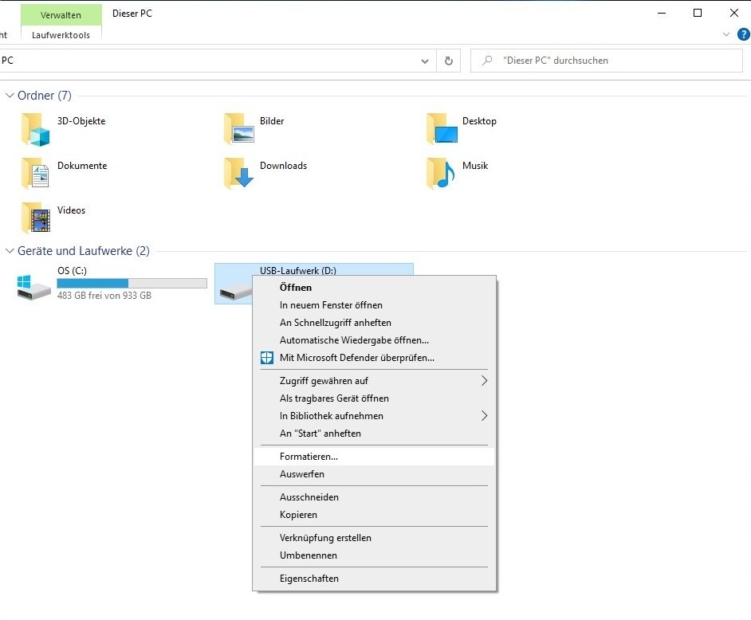Click the refresh button next to address bar

pos(448,61)
